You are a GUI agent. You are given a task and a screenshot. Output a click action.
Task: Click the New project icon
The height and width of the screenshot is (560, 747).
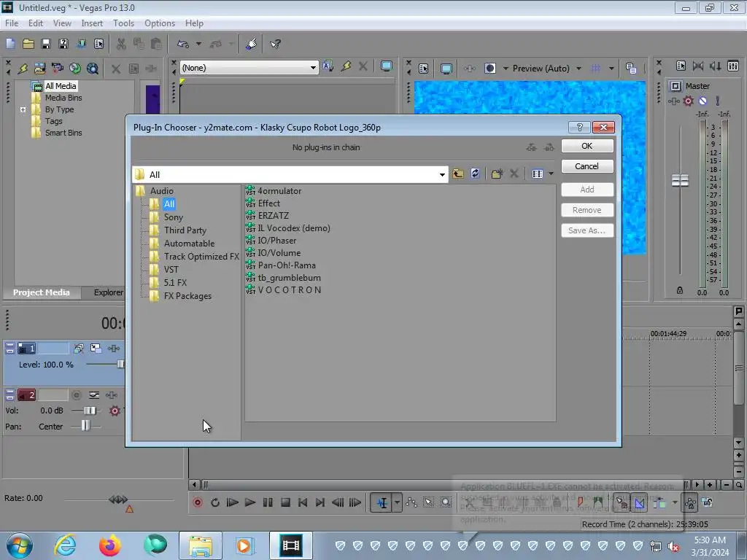pos(10,44)
